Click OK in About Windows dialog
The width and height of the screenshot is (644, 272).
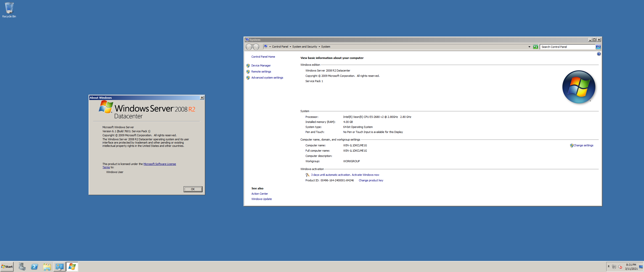pos(193,189)
